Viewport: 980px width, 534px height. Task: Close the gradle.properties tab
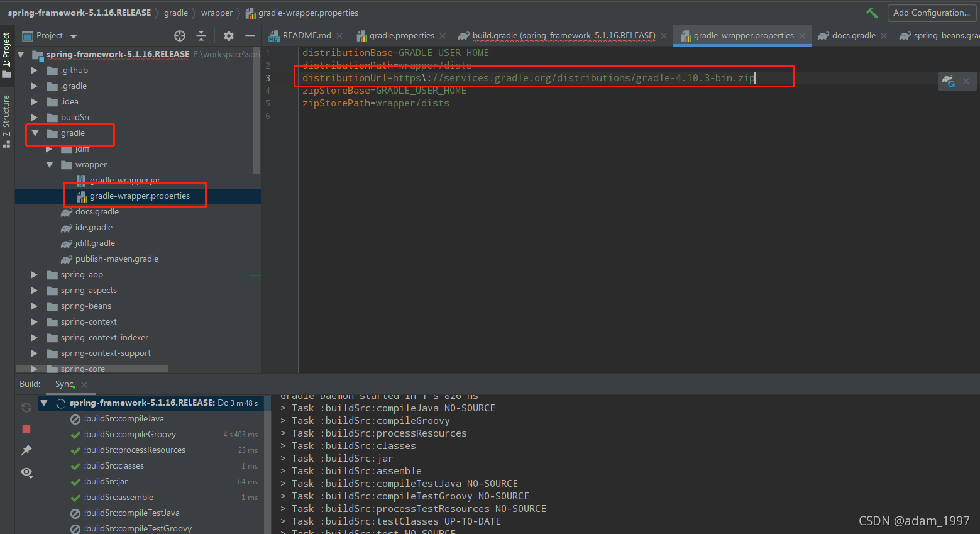(x=443, y=36)
